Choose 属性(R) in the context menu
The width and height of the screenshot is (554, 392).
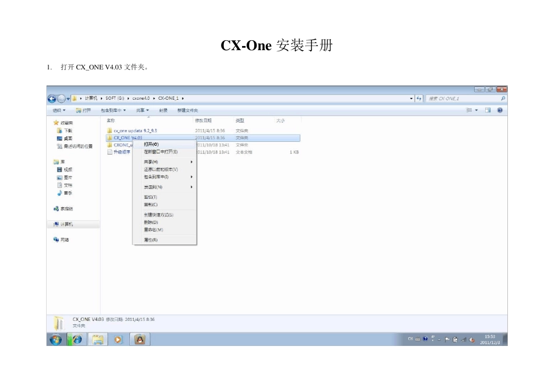[x=164, y=240]
